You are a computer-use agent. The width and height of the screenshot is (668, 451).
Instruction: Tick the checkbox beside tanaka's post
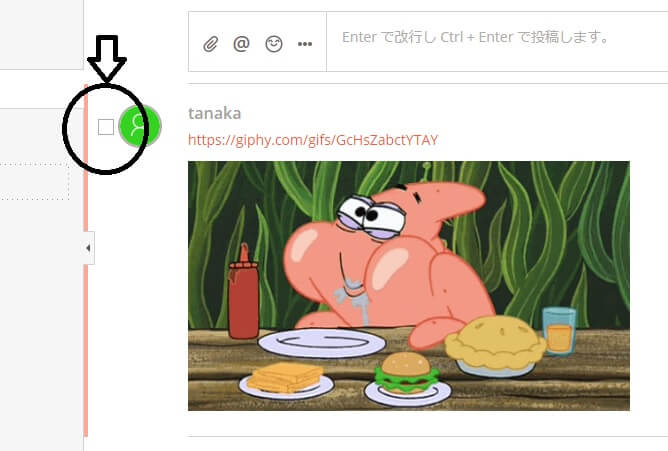point(106,127)
